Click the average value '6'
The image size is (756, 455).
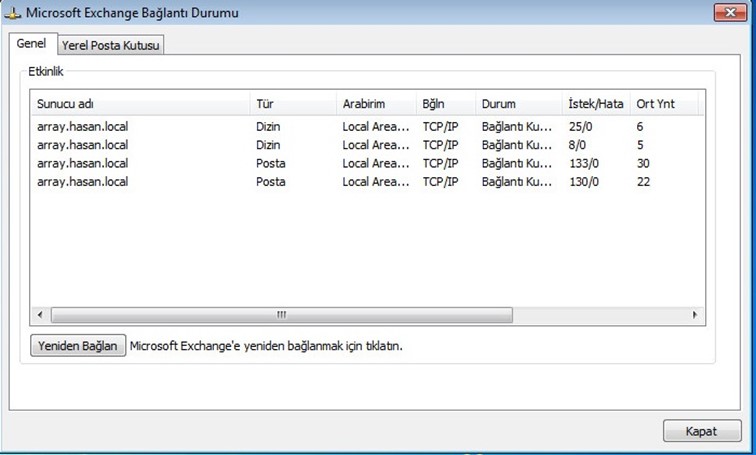(x=640, y=127)
